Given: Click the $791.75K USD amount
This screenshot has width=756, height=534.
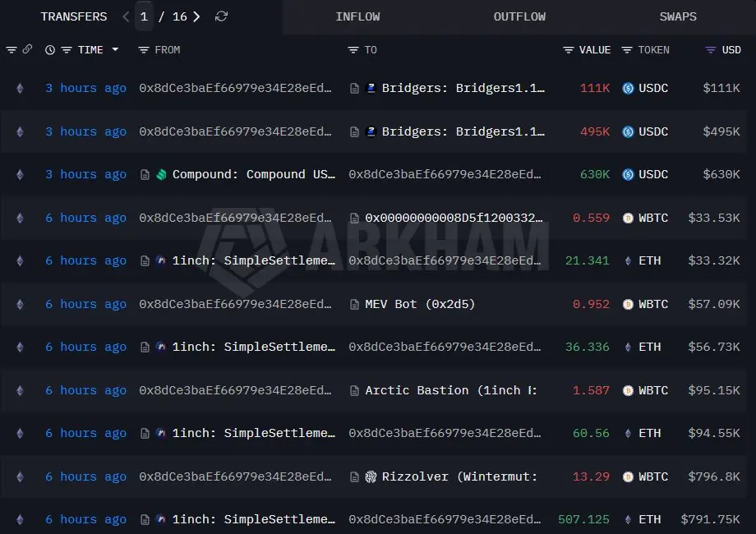Looking at the screenshot, I should (710, 519).
